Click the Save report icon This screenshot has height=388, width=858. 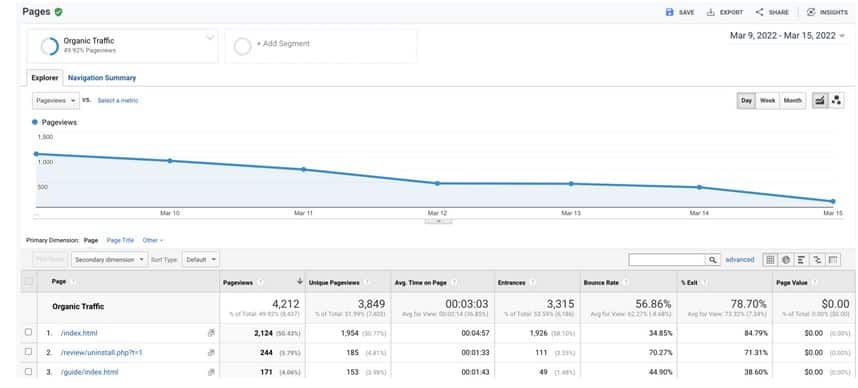pyautogui.click(x=669, y=12)
